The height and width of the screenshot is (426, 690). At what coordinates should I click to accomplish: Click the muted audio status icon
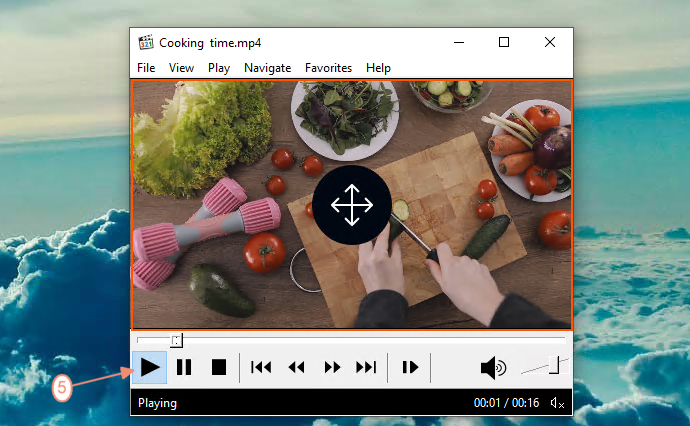click(x=558, y=403)
